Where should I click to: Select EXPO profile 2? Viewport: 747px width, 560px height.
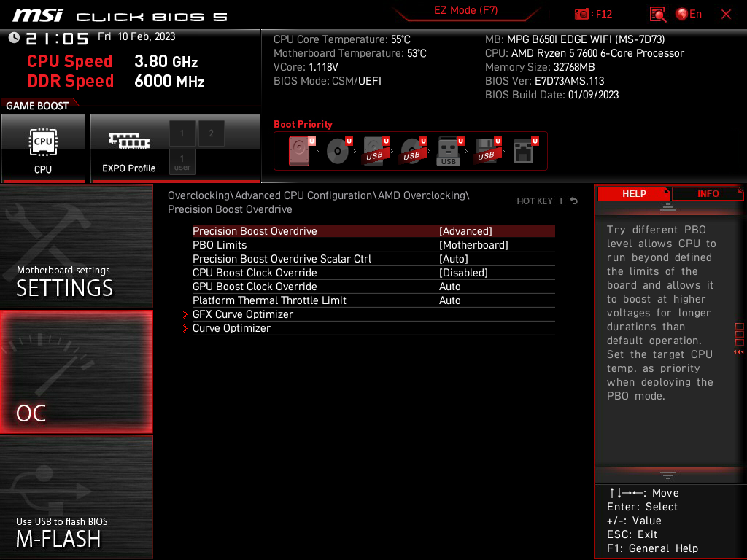[211, 133]
